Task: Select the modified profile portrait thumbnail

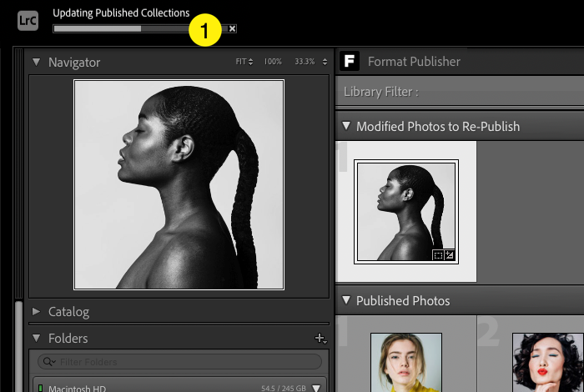Action: 405,209
